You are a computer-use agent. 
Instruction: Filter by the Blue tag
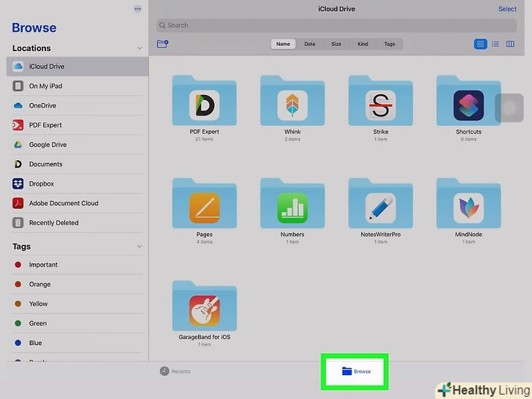77,343
